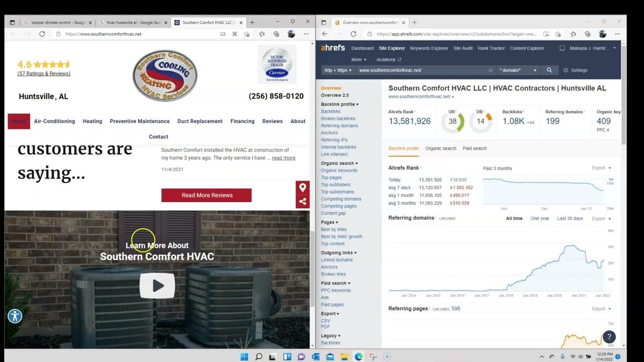This screenshot has width=644, height=362.
Task: Refresh the Southern Comfort browser page
Action: pyautogui.click(x=42, y=34)
